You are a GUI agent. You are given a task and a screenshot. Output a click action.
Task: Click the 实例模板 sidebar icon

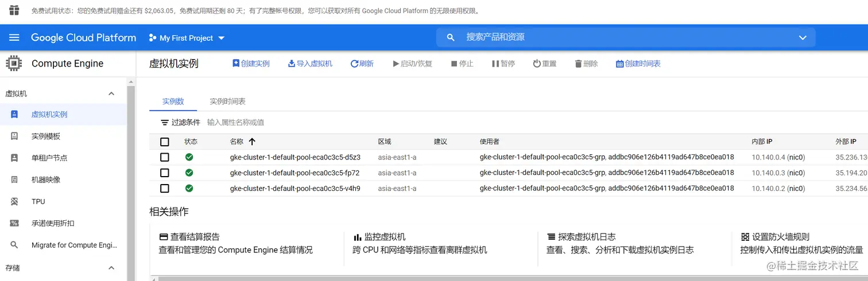14,136
